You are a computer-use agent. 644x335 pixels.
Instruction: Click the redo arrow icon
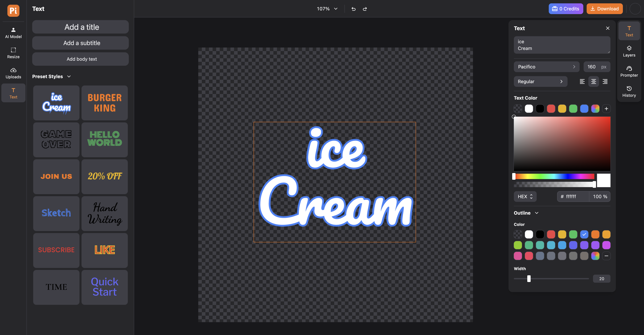click(x=365, y=9)
